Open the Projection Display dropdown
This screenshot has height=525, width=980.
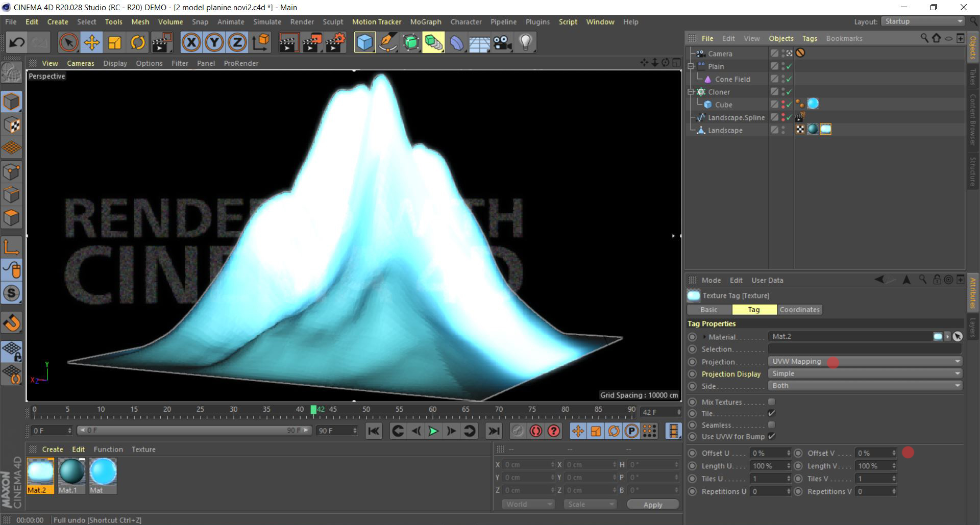coord(865,373)
